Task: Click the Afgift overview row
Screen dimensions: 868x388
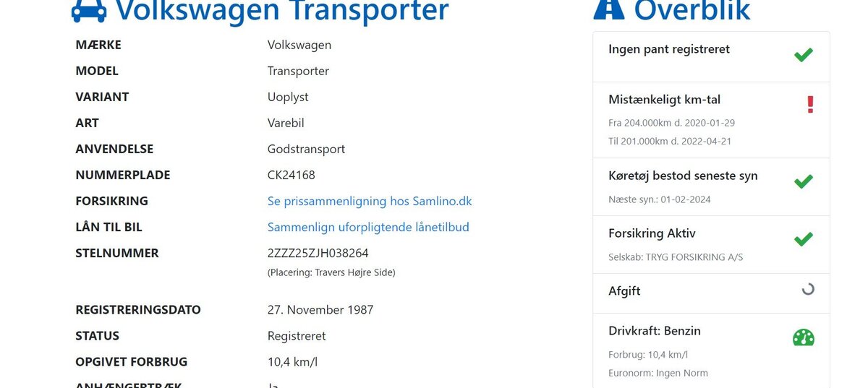Action: [624, 291]
